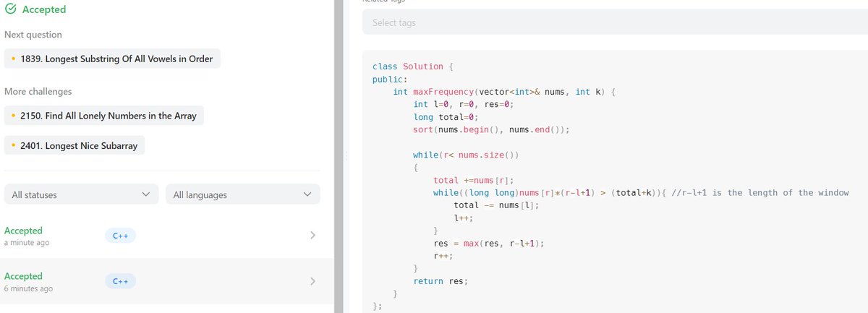Image resolution: width=868 pixels, height=313 pixels.
Task: Click the 'sort(nums.begin(), nums.end());' line
Action: (x=492, y=129)
